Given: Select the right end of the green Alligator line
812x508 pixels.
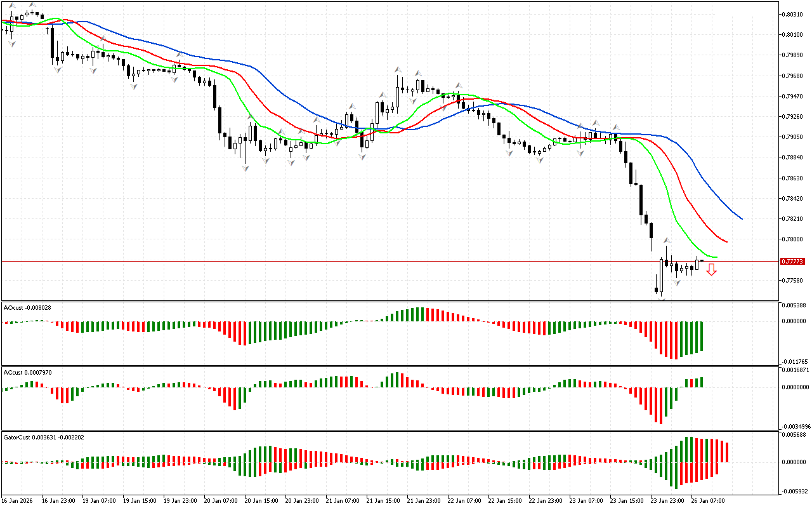Looking at the screenshot, I should pyautogui.click(x=716, y=257).
